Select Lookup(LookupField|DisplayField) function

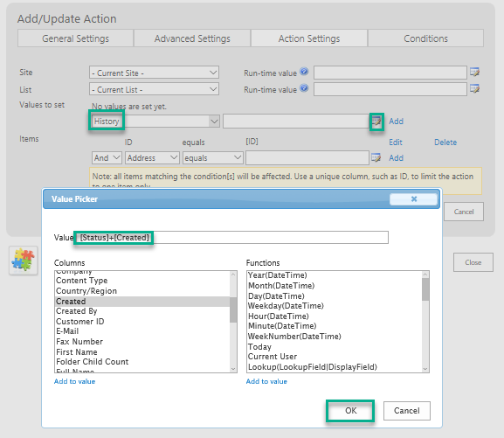(335, 367)
